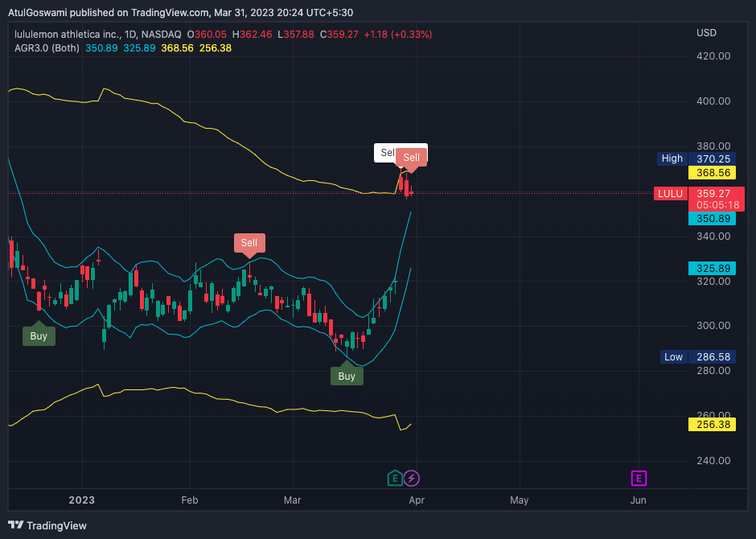This screenshot has width=756, height=539.
Task: Click the 2023 label on time axis
Action: [x=82, y=500]
